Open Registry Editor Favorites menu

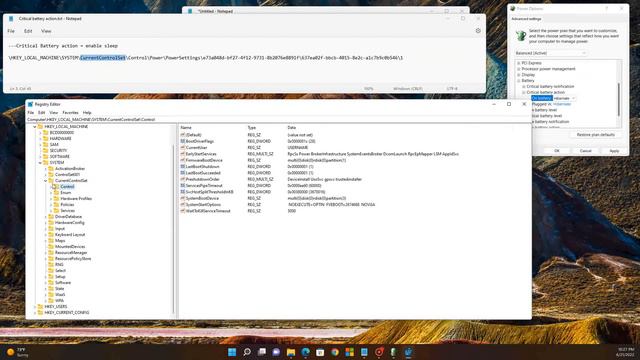click(x=70, y=113)
